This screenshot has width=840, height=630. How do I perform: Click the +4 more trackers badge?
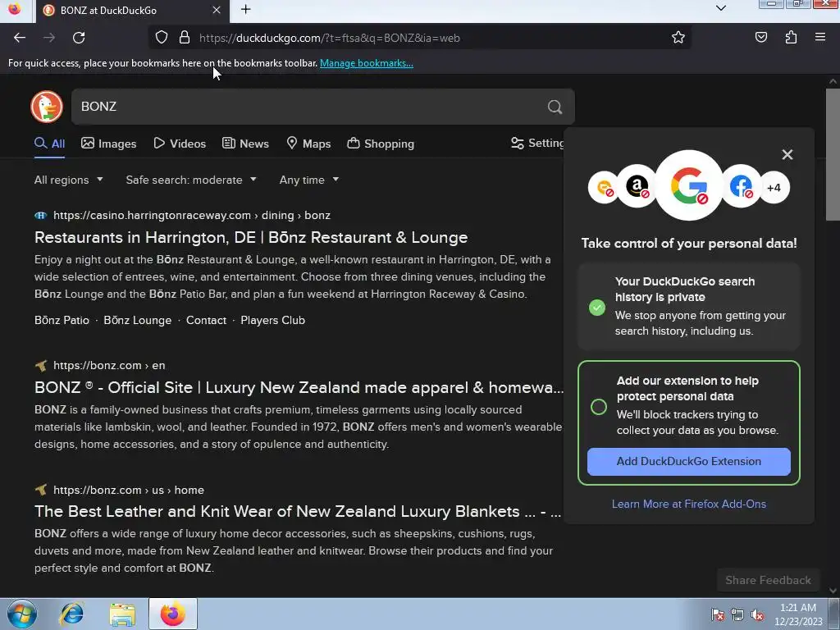(x=774, y=188)
